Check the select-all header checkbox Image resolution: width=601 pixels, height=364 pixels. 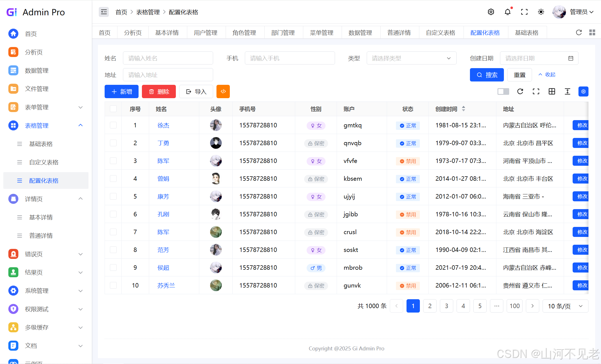pyautogui.click(x=113, y=109)
